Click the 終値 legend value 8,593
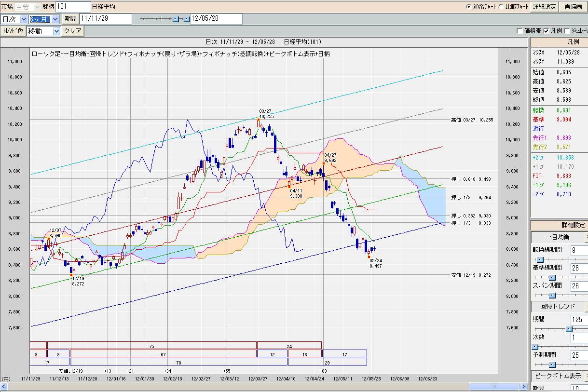The image size is (588, 392). [563, 100]
